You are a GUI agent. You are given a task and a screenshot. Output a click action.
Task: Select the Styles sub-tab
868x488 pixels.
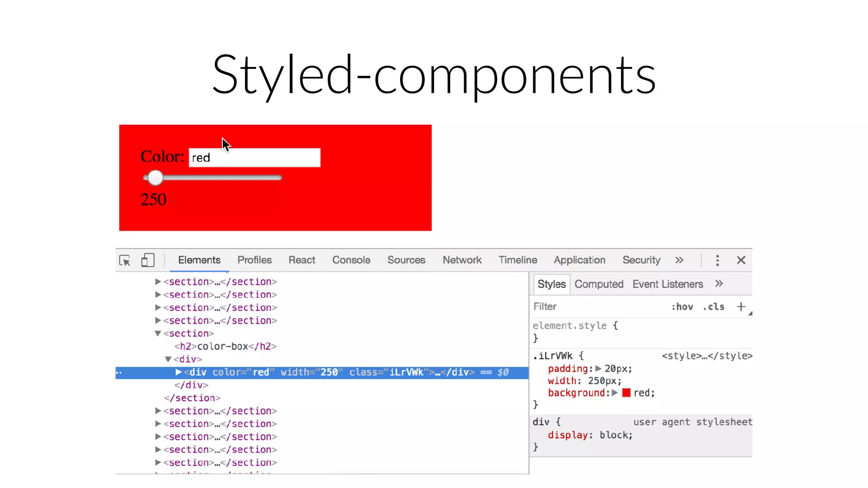(x=551, y=284)
